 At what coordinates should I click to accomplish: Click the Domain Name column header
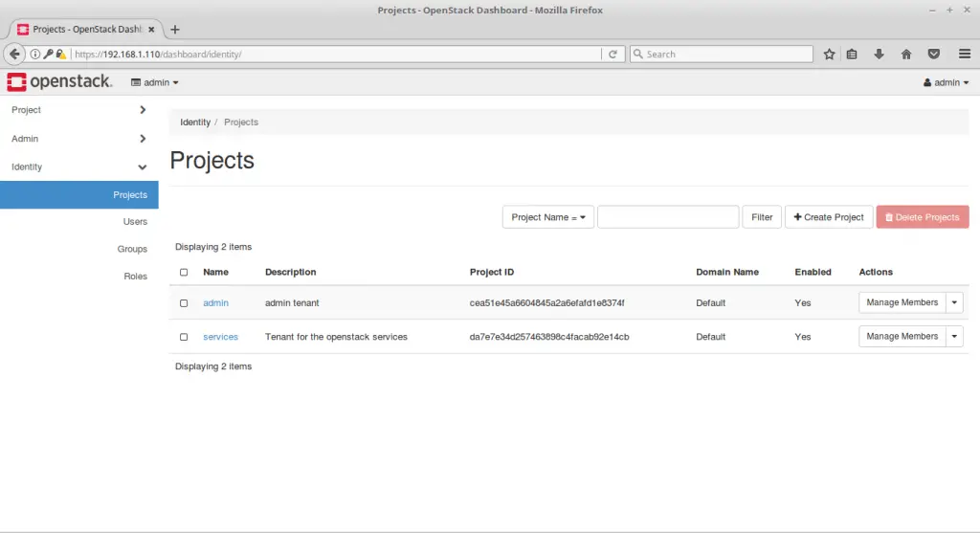point(727,273)
